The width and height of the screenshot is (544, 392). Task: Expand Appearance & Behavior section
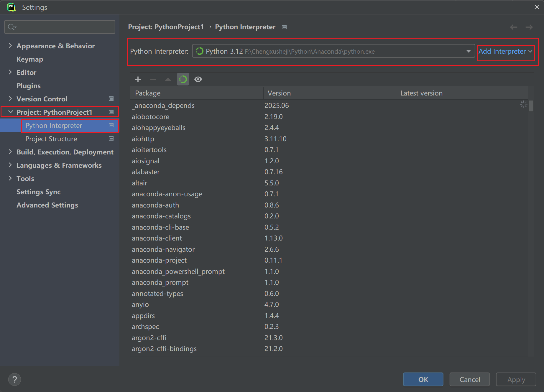point(10,46)
